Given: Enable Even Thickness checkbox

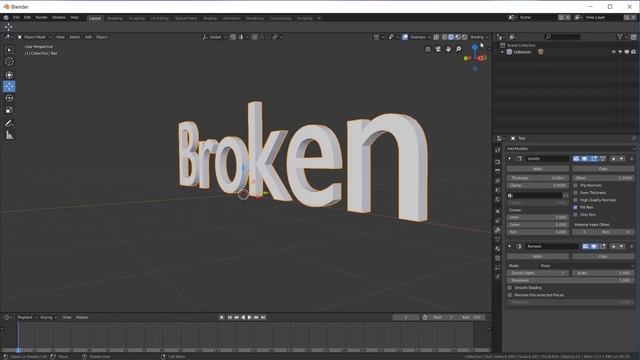Looking at the screenshot, I should coord(576,193).
